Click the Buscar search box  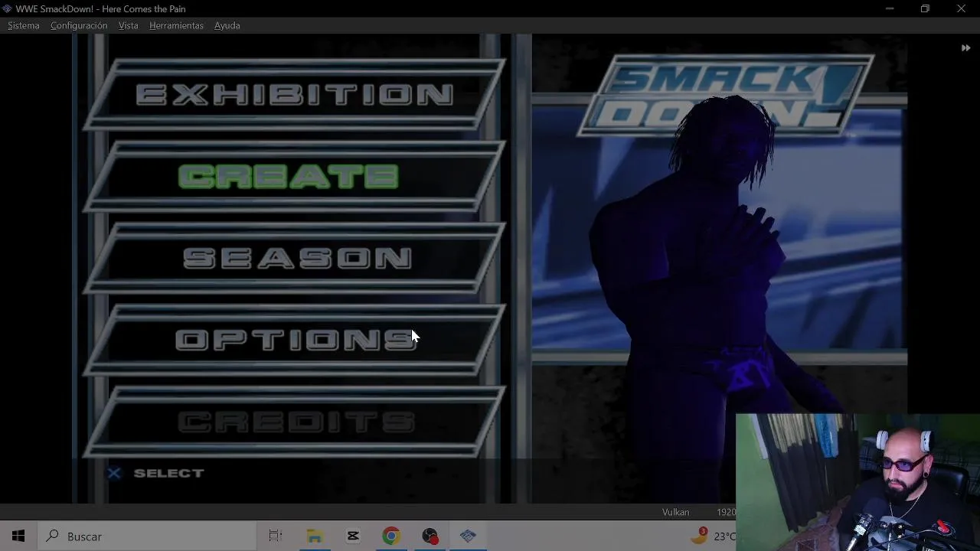pos(146,536)
